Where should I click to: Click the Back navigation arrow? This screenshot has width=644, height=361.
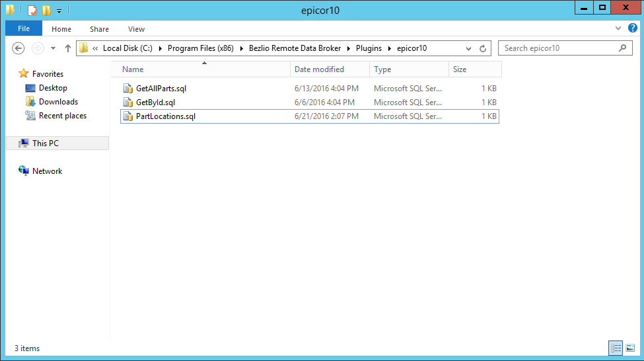coord(18,48)
